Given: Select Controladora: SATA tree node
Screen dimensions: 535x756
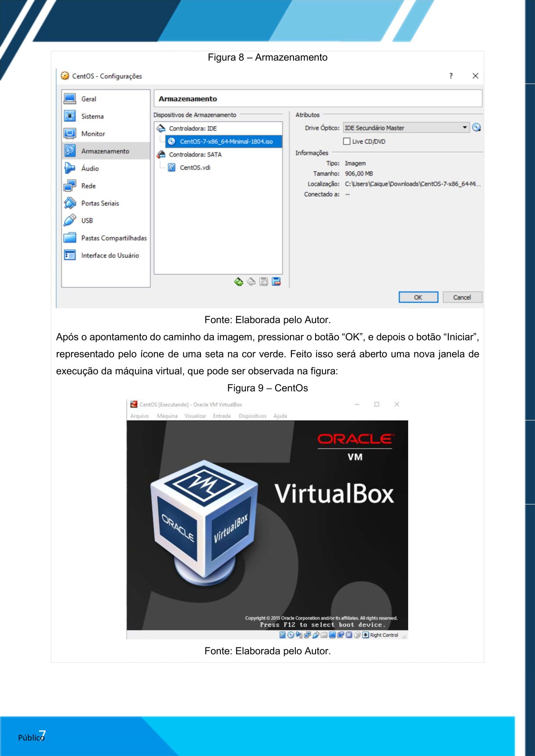Looking at the screenshot, I should [195, 155].
